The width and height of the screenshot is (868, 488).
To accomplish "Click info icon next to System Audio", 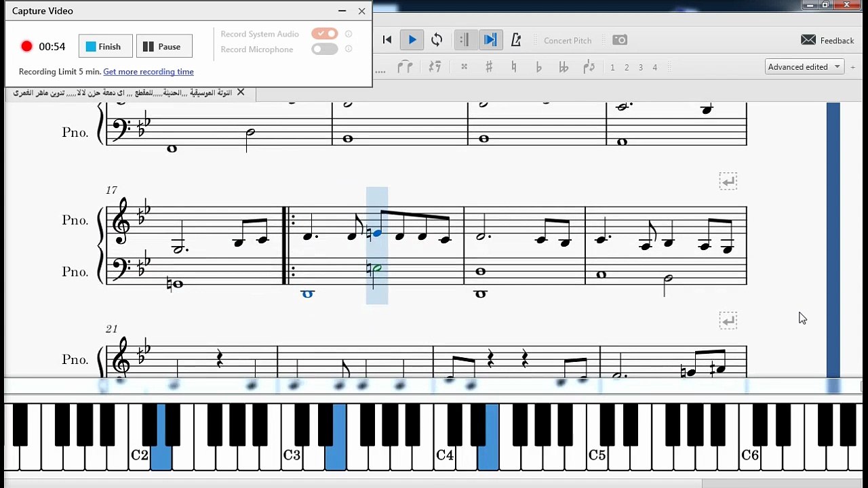I will 349,34.
